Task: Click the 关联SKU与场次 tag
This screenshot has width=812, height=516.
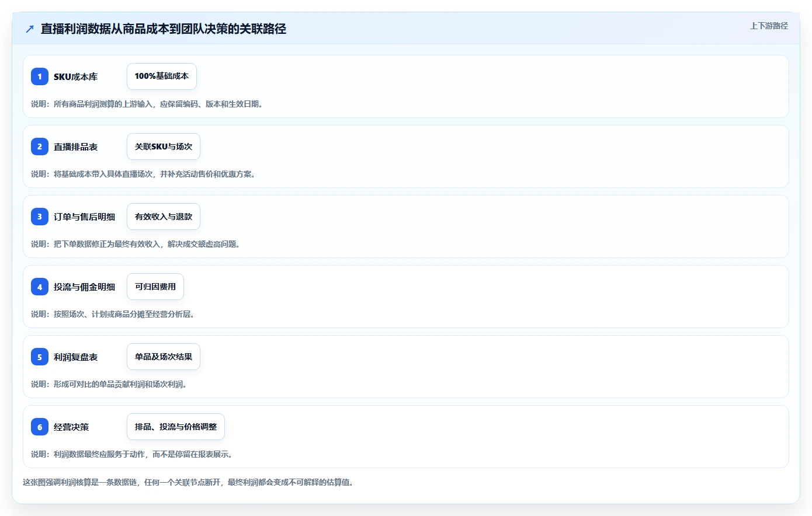Action: pos(164,147)
